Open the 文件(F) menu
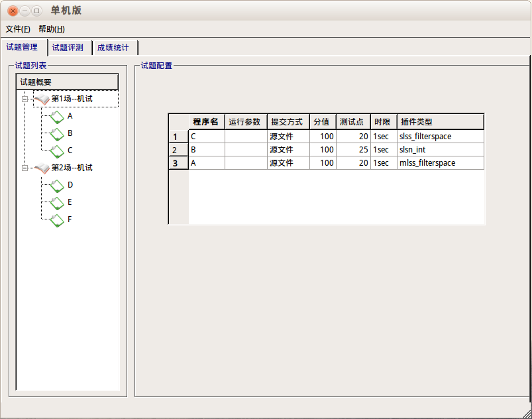Image resolution: width=532 pixels, height=419 pixels. coord(18,29)
